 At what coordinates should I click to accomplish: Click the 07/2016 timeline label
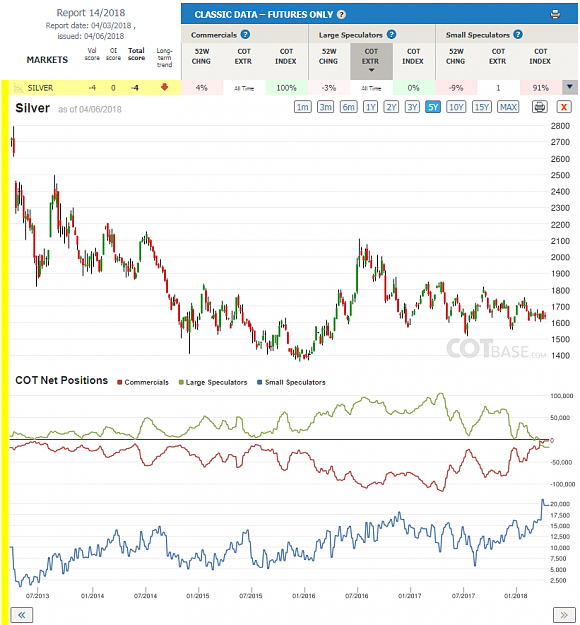[x=356, y=596]
